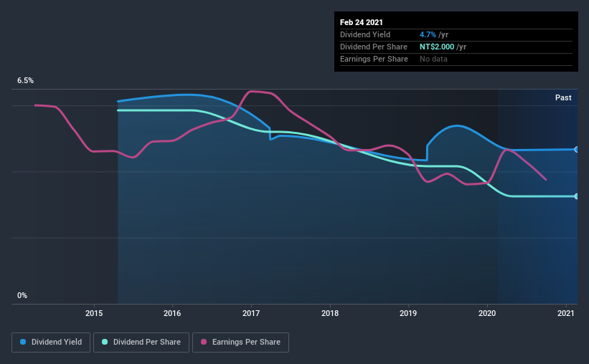Toggle the Dividend Per Share legend button
This screenshot has height=364, width=589.
(x=141, y=343)
